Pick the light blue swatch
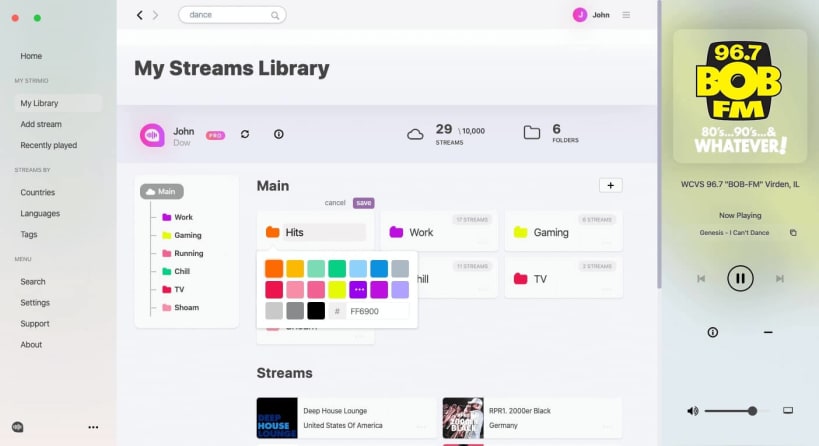The height and width of the screenshot is (446, 819). 358,268
